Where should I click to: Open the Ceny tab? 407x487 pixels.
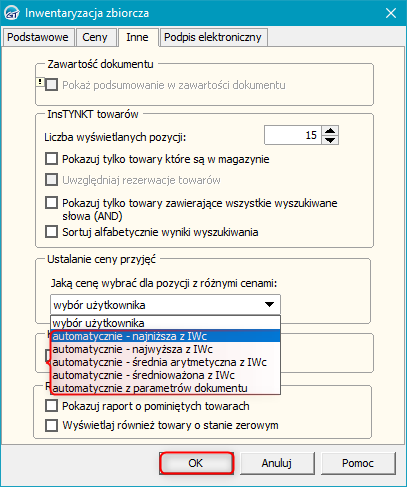[95, 37]
